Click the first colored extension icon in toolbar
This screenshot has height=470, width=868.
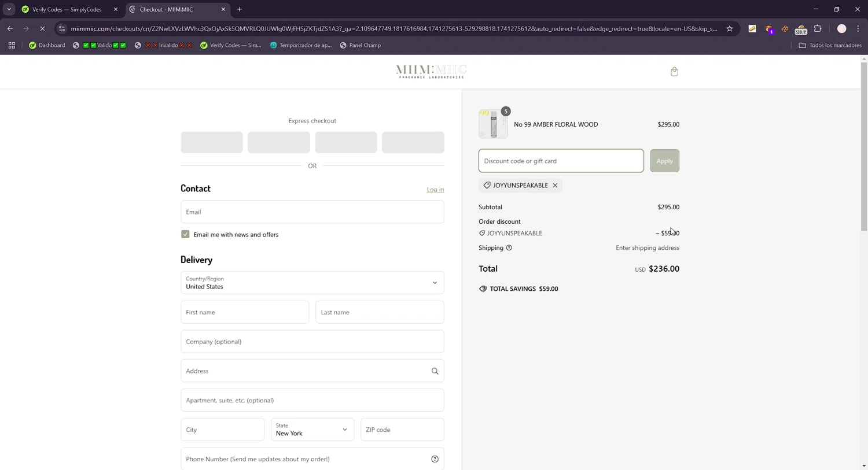tap(752, 28)
